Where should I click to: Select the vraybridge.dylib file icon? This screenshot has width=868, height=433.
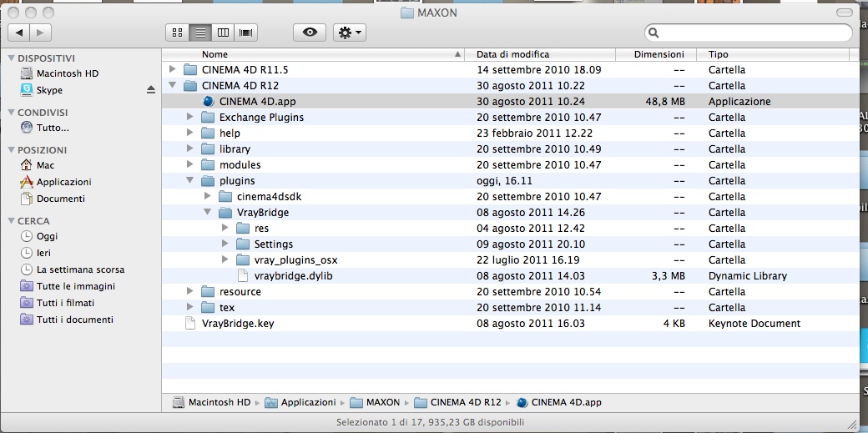tap(243, 275)
